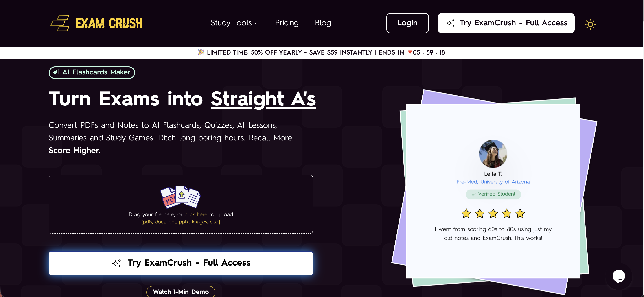Click the sparkle icon in header CTA
Viewport: 644px width, 297px height.
451,23
